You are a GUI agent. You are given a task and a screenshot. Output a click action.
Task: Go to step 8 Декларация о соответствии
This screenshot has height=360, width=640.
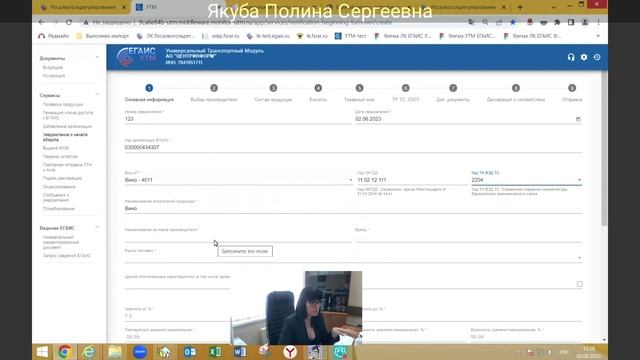click(516, 93)
